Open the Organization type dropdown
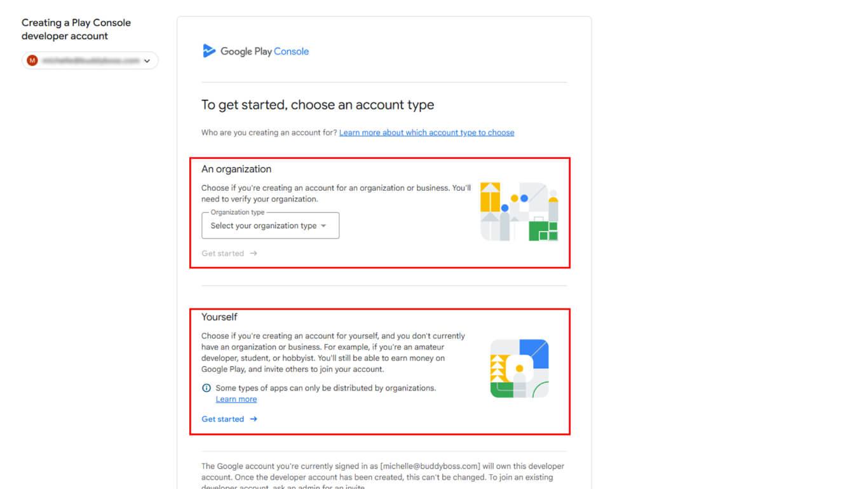This screenshot has width=868, height=489. (270, 226)
